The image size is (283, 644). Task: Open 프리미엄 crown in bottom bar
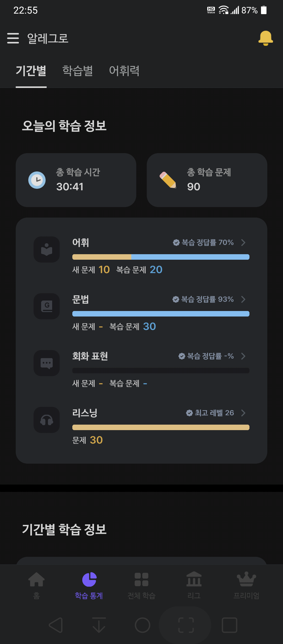pos(246,586)
